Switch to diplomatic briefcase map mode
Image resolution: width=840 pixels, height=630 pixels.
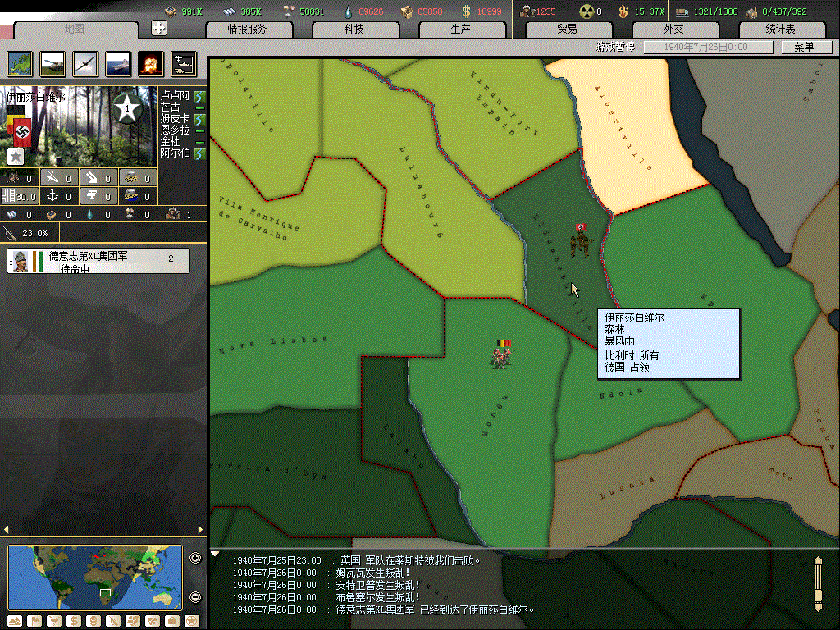(172, 622)
